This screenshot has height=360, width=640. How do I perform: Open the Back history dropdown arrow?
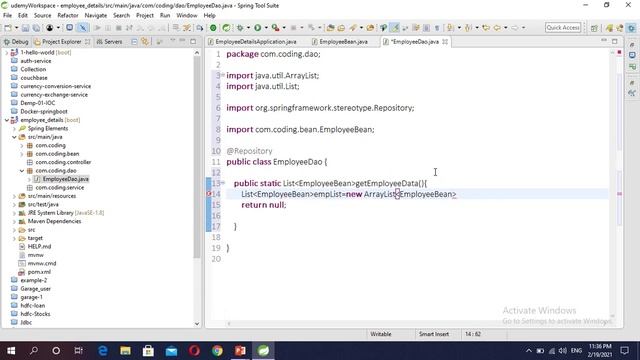pos(505,28)
